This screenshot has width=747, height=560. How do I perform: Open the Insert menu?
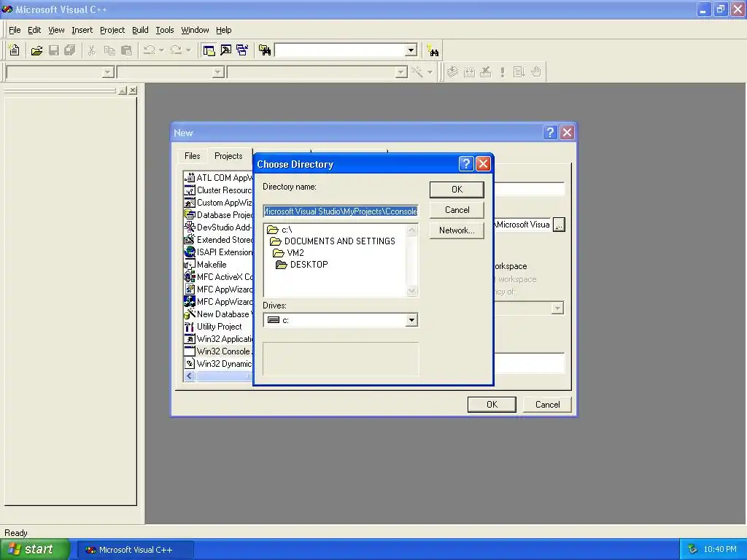pos(82,30)
